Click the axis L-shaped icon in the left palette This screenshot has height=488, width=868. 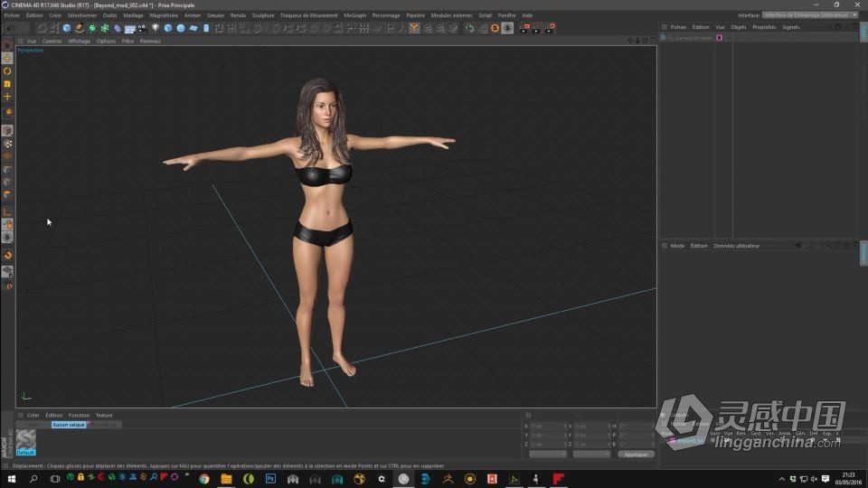(x=7, y=211)
